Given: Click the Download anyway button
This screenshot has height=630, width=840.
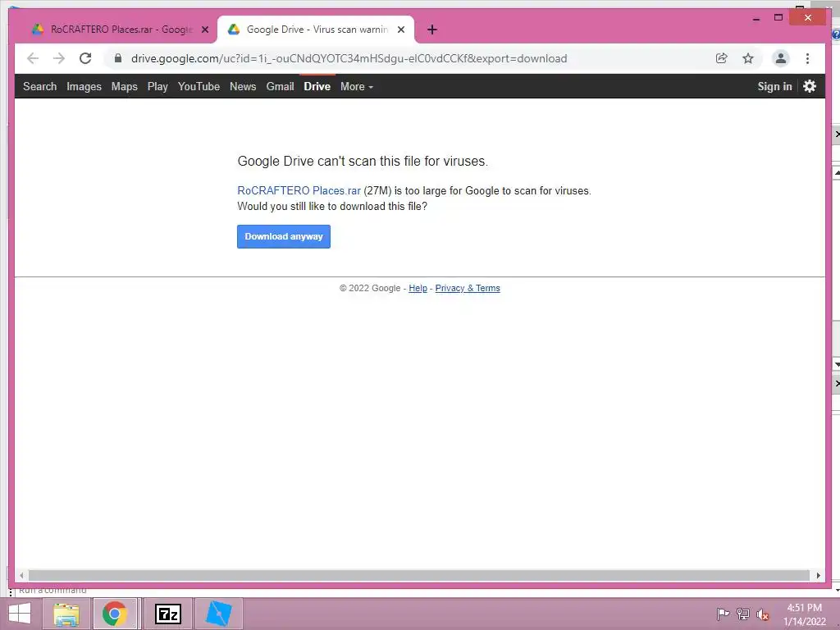Looking at the screenshot, I should 284,236.
